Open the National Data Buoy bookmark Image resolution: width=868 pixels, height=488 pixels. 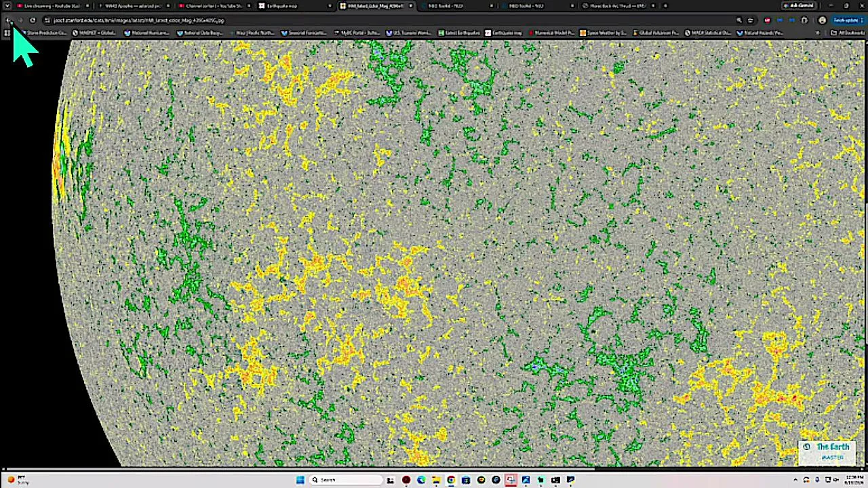tap(199, 33)
